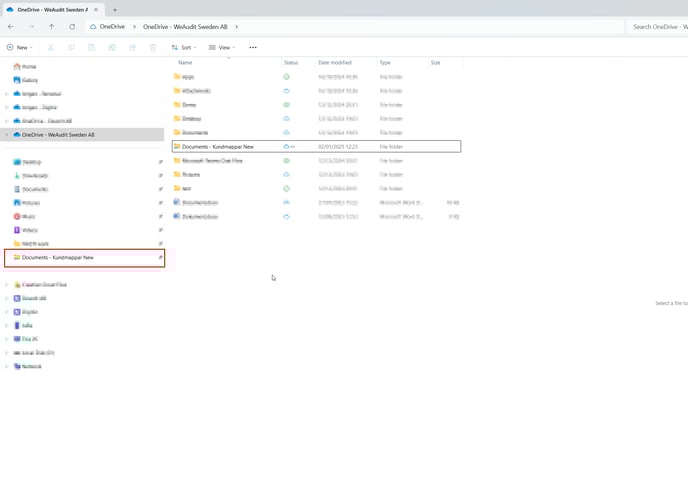Open the New item dropdown
Image resolution: width=688 pixels, height=491 pixels.
(19, 47)
